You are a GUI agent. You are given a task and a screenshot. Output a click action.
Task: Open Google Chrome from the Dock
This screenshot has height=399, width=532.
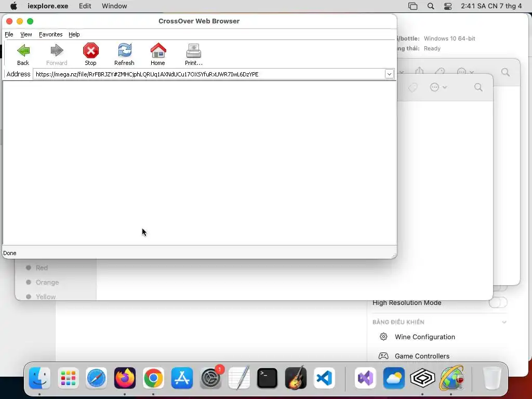tap(153, 378)
